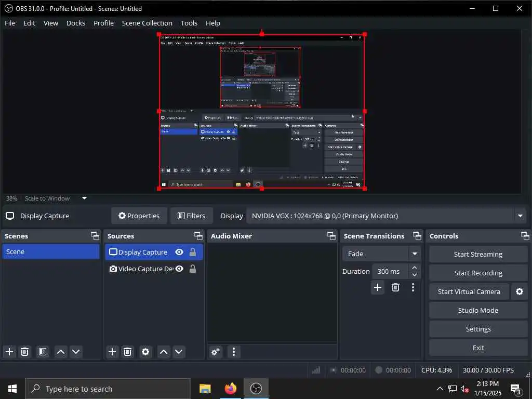
Task: Move scene up arrow in Scenes panel
Action: tap(61, 352)
